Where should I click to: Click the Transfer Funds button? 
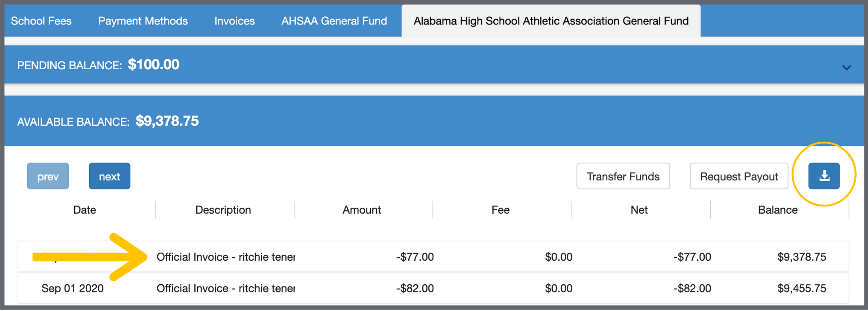click(x=623, y=176)
